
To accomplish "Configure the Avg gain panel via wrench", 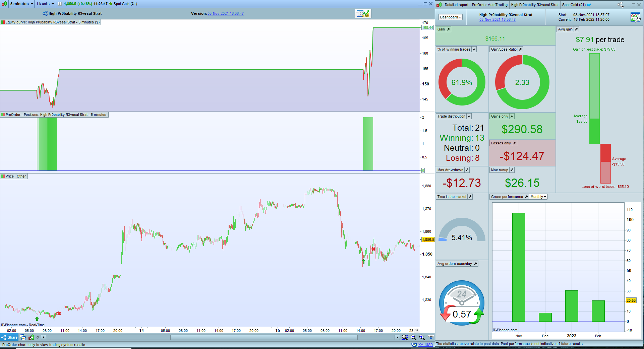I will [x=576, y=29].
